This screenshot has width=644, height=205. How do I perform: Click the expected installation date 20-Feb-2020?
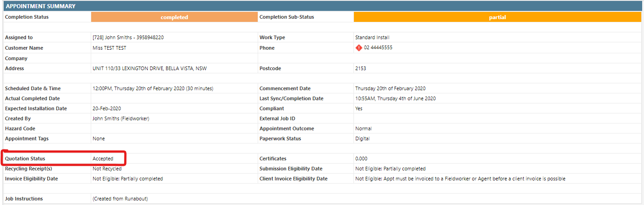point(105,108)
